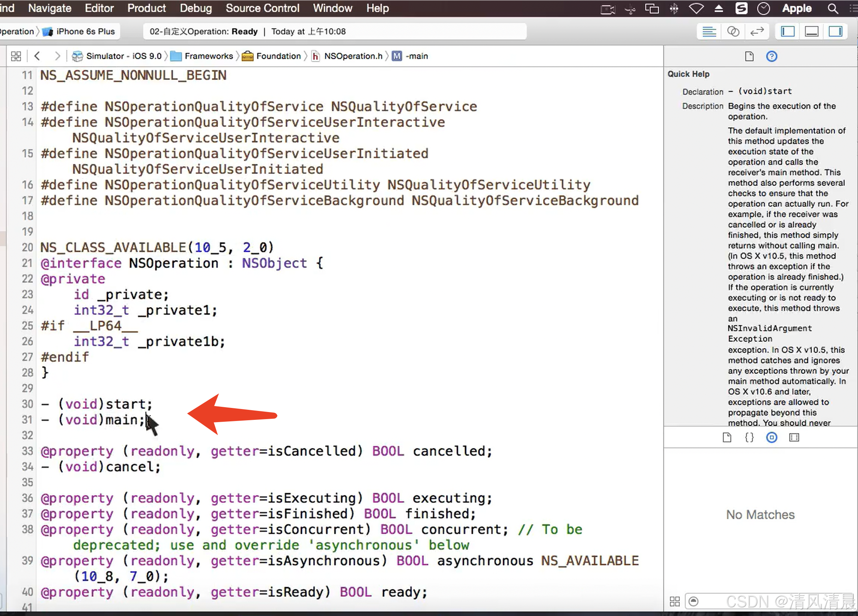Show the File inspector
The image size is (858, 616).
[749, 56]
